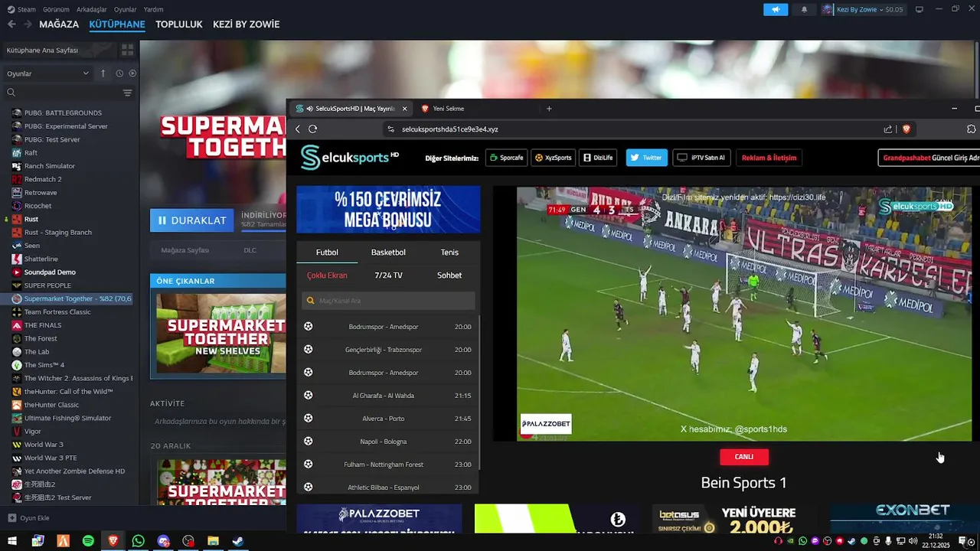Open Brave browser from the taskbar

tap(113, 541)
